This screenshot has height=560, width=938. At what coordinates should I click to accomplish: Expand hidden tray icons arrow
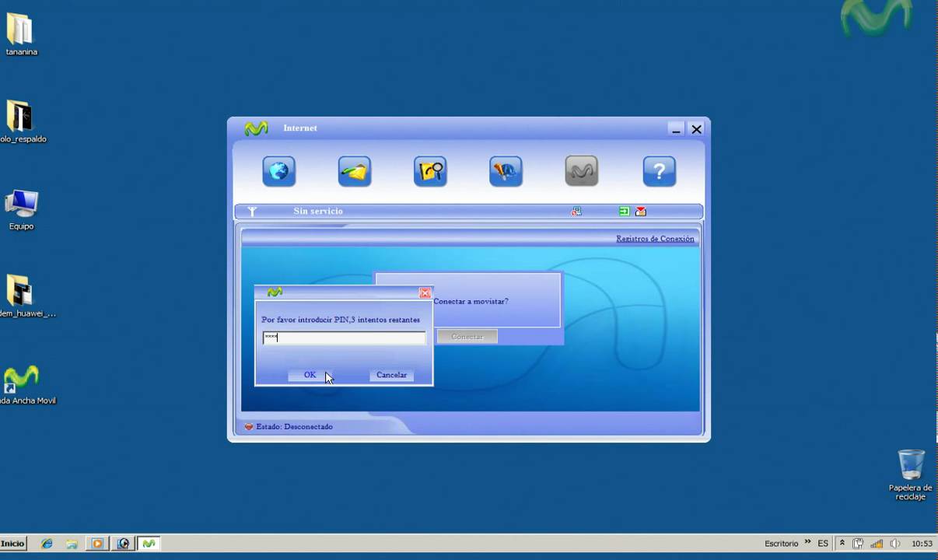[x=842, y=544]
